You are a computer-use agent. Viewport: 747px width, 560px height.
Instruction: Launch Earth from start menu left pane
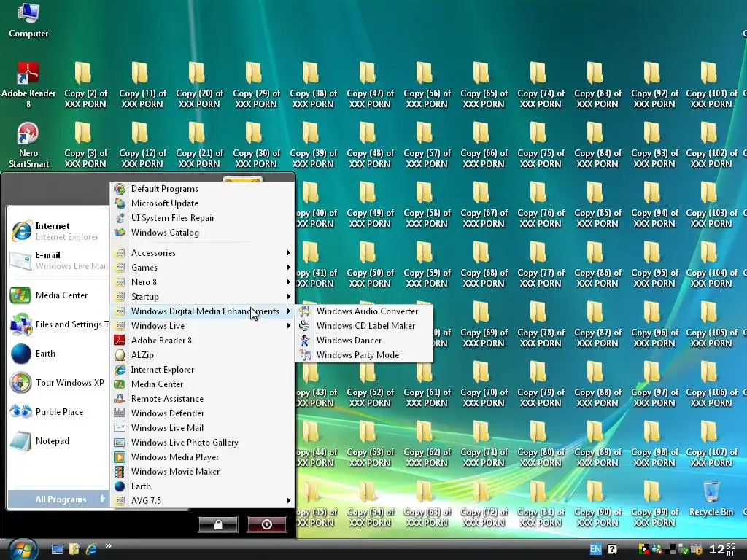click(x=58, y=354)
